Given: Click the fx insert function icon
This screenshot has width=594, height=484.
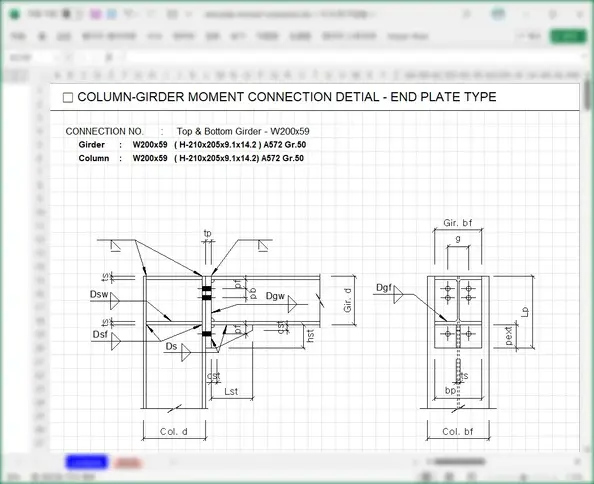Looking at the screenshot, I should click(109, 58).
